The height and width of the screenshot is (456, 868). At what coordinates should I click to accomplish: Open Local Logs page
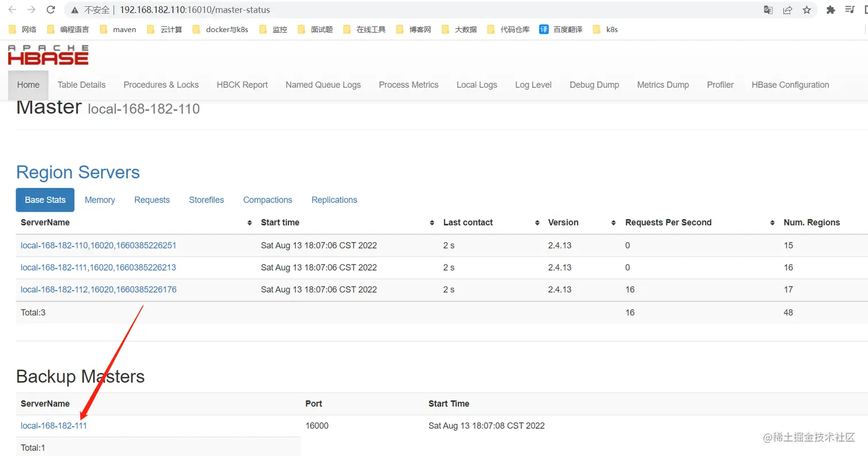pos(477,85)
